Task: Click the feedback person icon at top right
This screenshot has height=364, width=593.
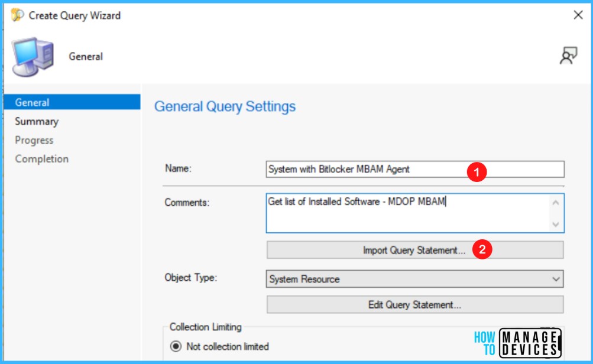Action: 568,56
